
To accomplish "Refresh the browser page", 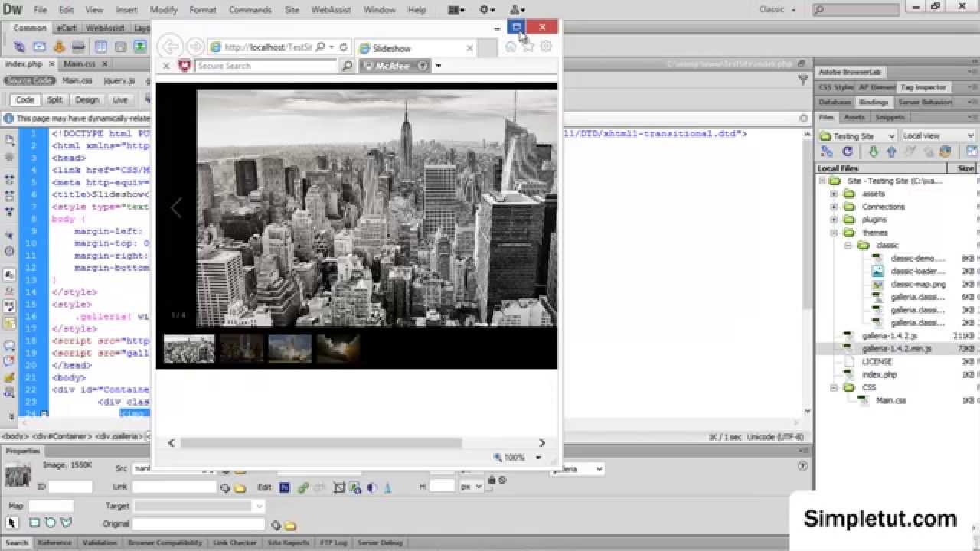I will [x=344, y=47].
